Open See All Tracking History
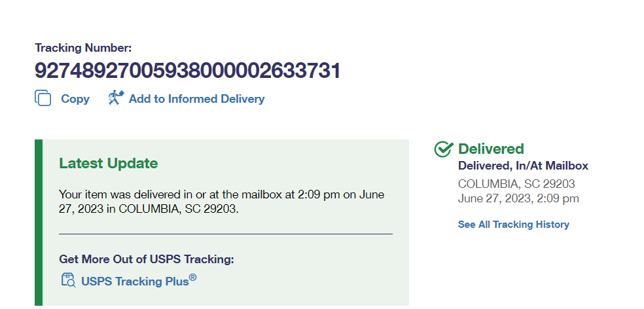This screenshot has height=309, width=644. tap(513, 225)
